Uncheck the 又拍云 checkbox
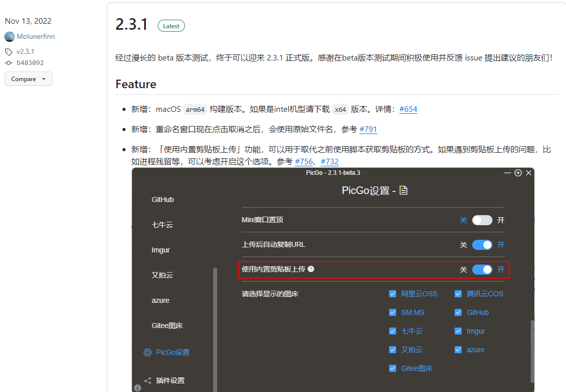This screenshot has width=566, height=392. tap(393, 350)
